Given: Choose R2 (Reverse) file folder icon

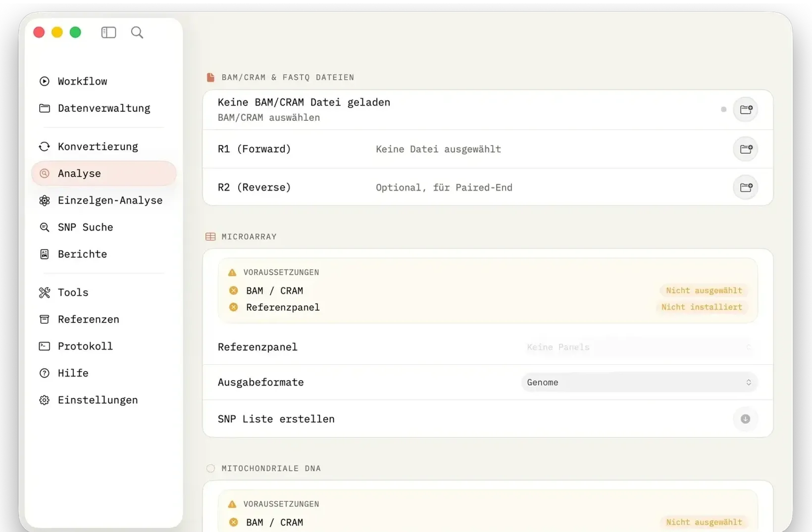Looking at the screenshot, I should (746, 188).
